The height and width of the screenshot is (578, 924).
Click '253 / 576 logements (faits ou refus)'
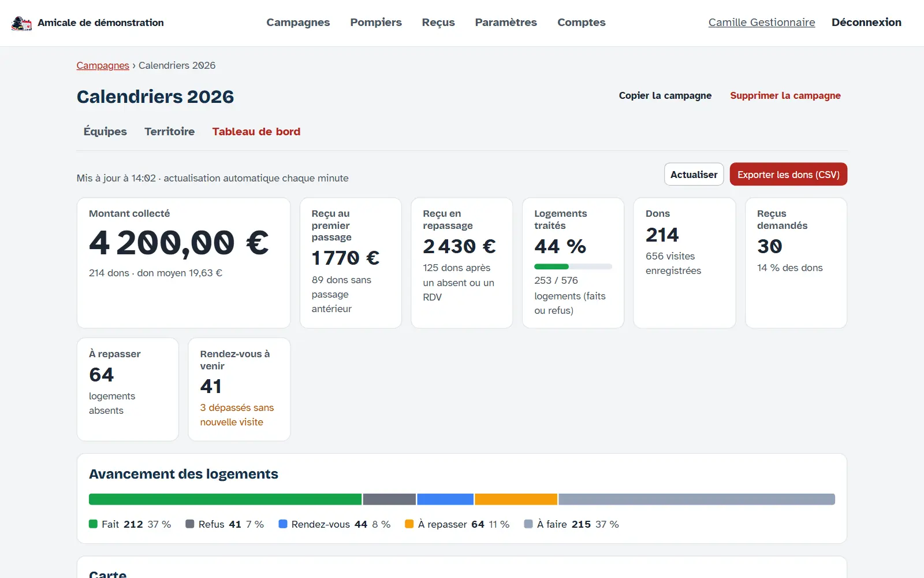click(x=570, y=295)
